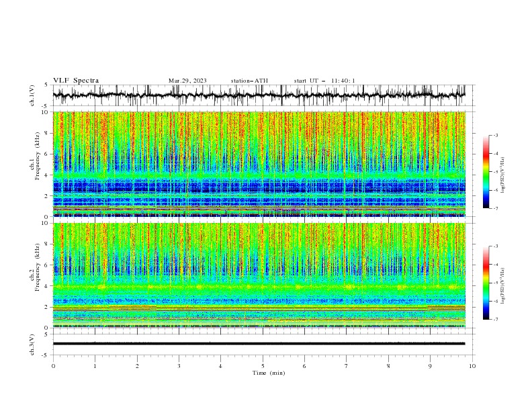Viewport: 532px width, 411px height.
Task: Click the "start UT = 11:40:1" label
Action: 324,81
